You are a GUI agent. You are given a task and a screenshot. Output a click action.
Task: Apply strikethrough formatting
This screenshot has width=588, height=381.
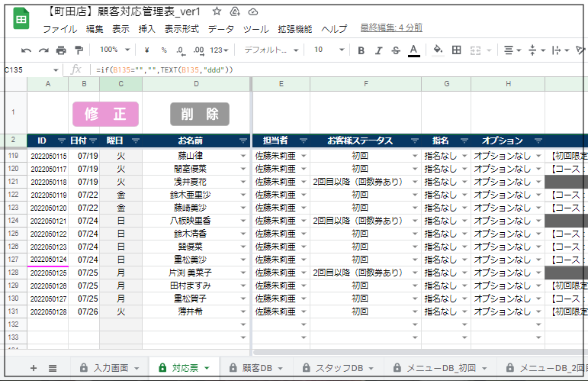(x=395, y=50)
